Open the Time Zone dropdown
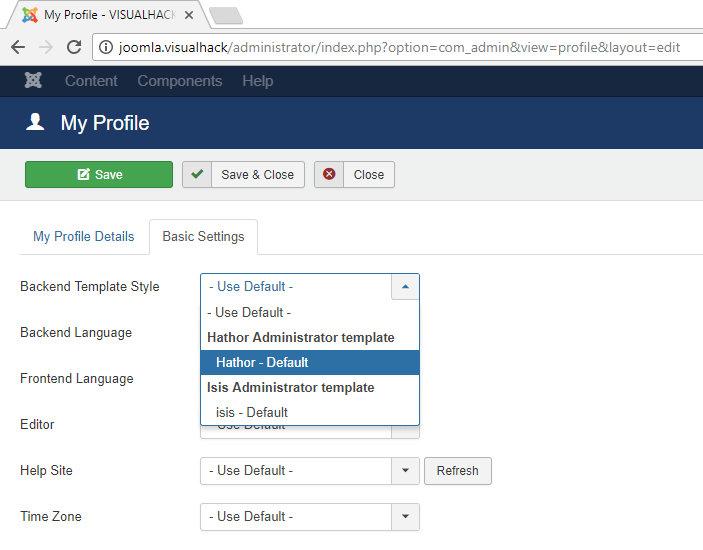Screen dimensions: 703x550 (405, 516)
